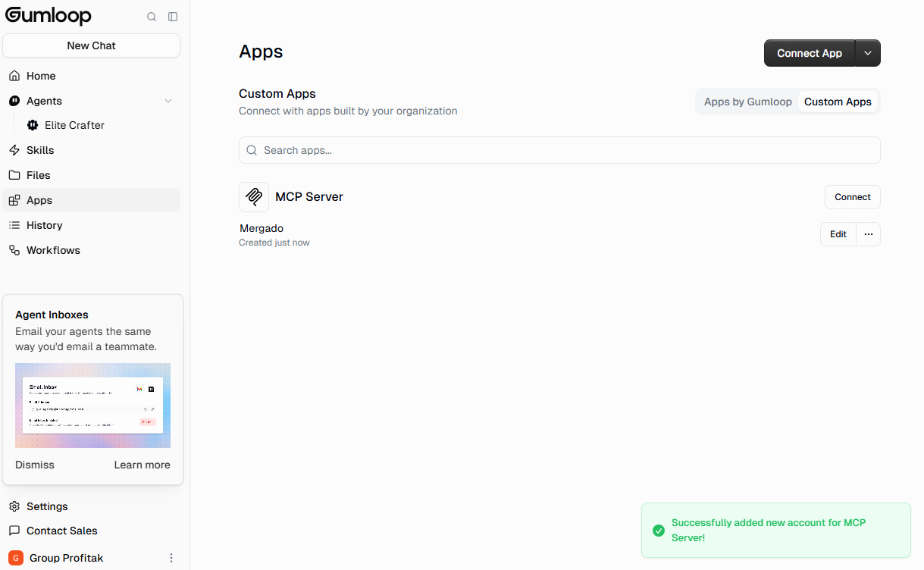Click the Contact Sales chat icon
924x570 pixels.
pyautogui.click(x=14, y=531)
